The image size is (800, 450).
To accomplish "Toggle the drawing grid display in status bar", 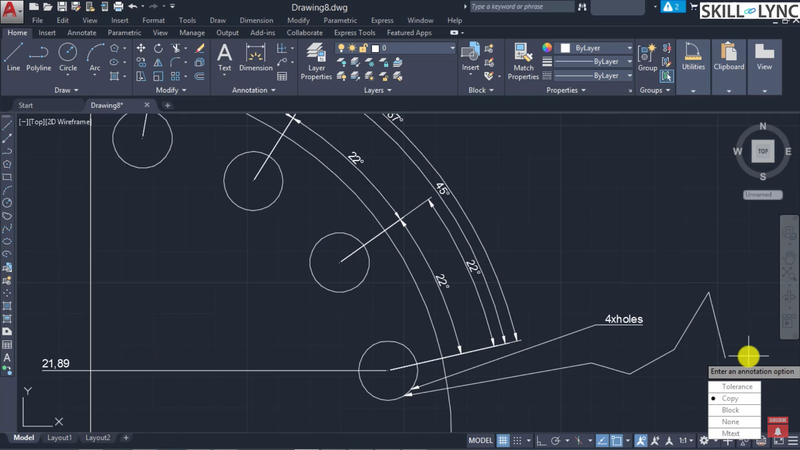I will (x=504, y=440).
